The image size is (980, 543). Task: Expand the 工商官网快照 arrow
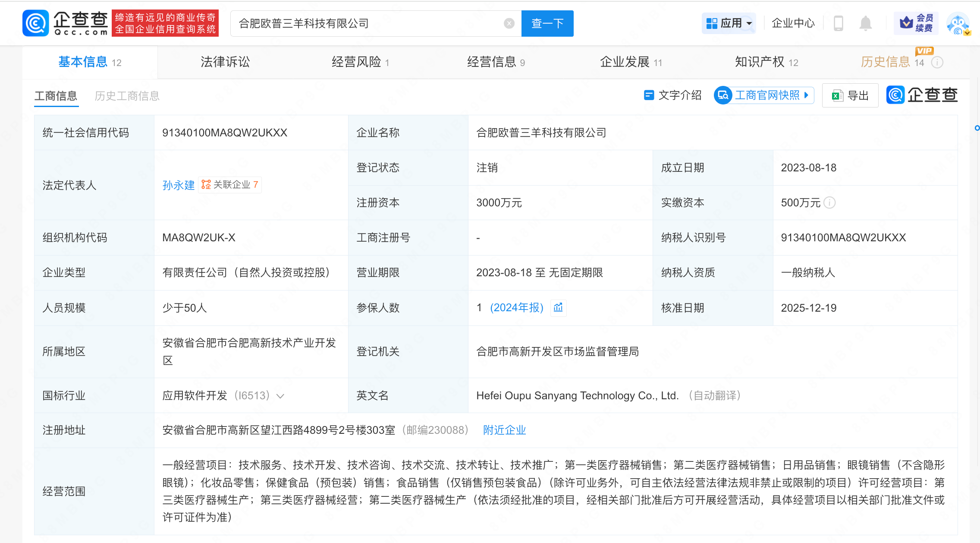point(806,95)
